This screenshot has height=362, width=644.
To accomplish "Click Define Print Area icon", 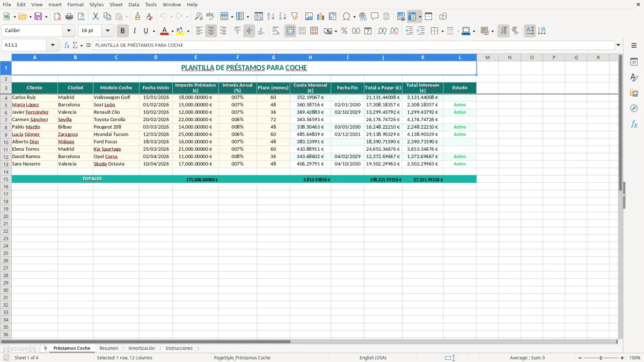I will click(x=401, y=17).
